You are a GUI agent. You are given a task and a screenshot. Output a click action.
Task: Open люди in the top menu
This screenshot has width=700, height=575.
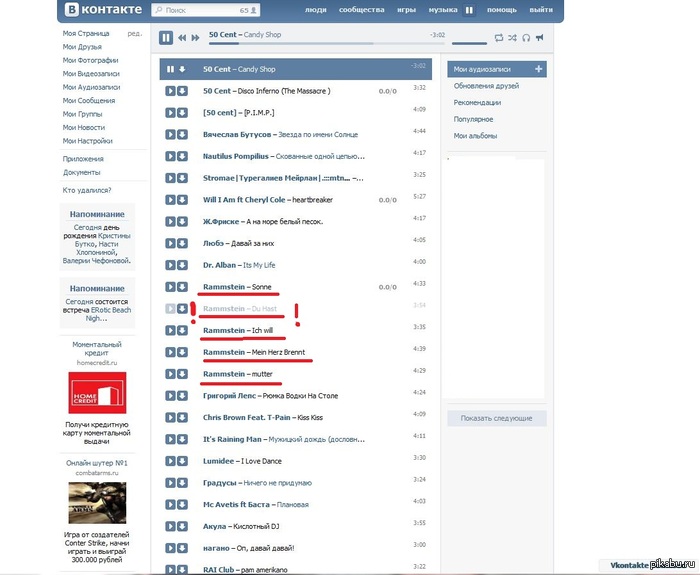point(316,10)
